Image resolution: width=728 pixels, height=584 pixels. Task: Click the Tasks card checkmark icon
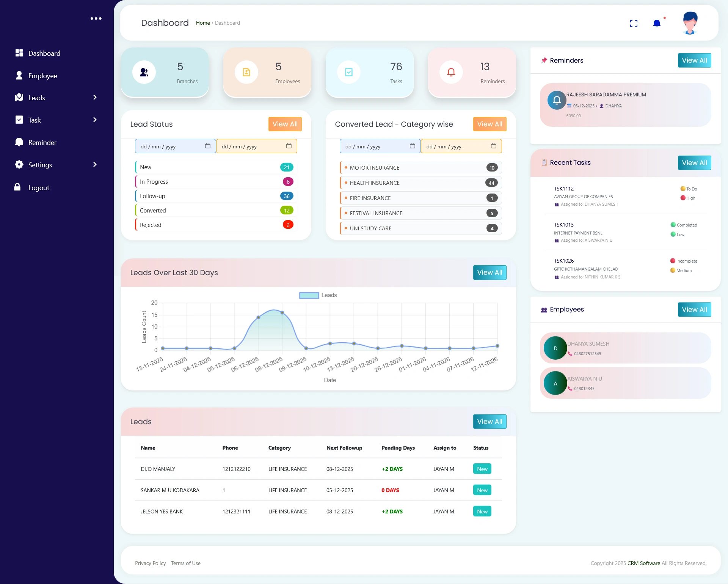click(349, 72)
